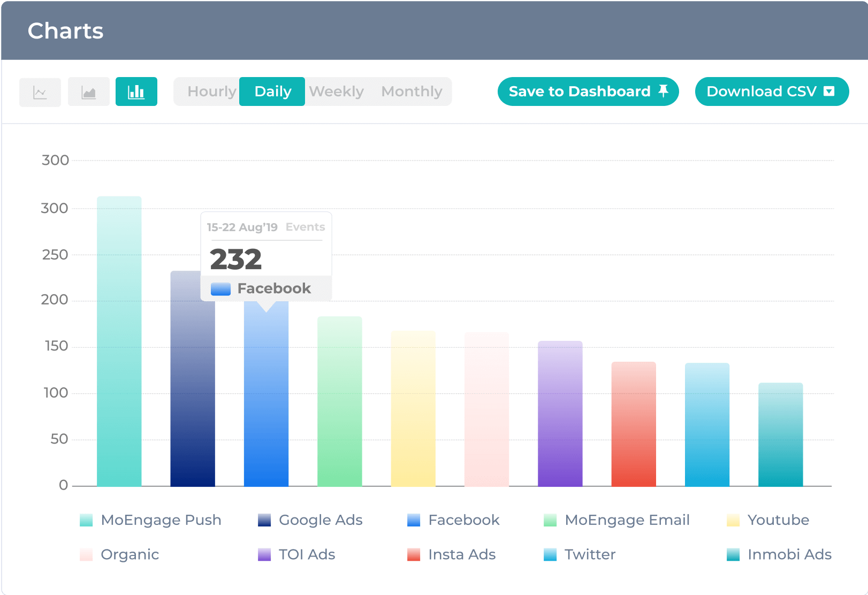Toggle Youtube legend swatch

click(x=733, y=520)
